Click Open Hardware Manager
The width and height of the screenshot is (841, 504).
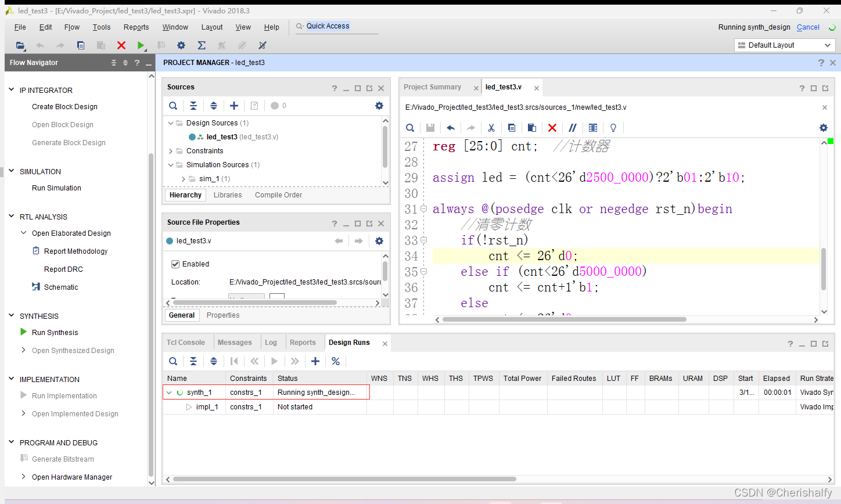pyautogui.click(x=72, y=477)
